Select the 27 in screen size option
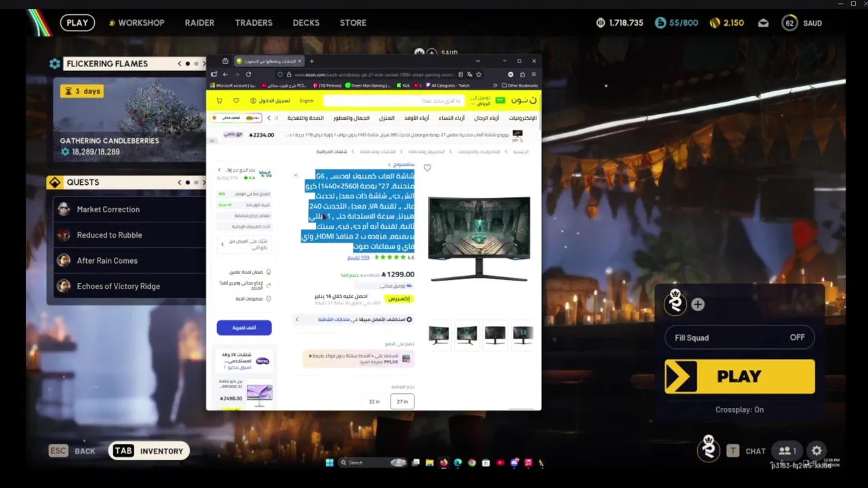868x488 pixels. (402, 401)
